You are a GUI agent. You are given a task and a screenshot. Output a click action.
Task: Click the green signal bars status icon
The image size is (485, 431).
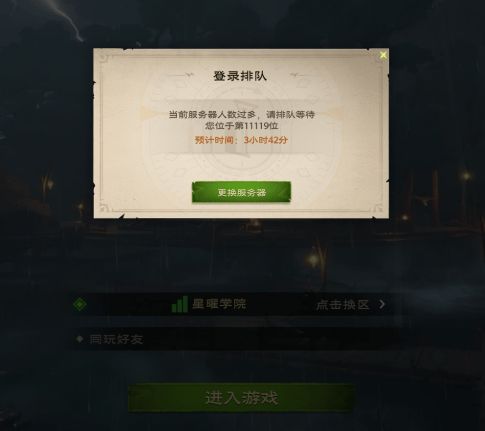(x=180, y=304)
